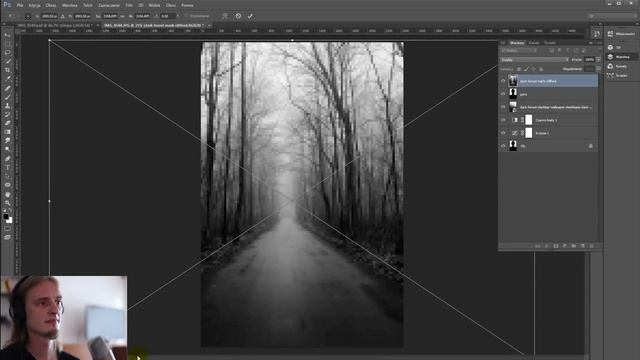Image resolution: width=640 pixels, height=360 pixels.
Task: Swap foreground and background colors
Action: click(11, 211)
